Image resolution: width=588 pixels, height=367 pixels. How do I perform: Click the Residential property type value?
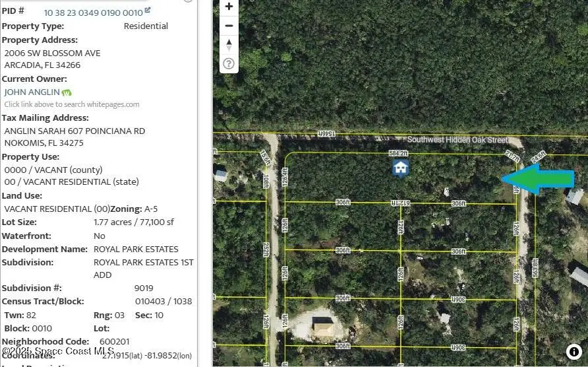coord(146,26)
